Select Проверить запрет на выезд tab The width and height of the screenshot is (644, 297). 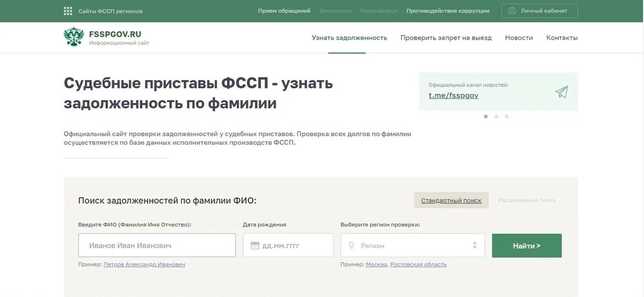pyautogui.click(x=446, y=38)
